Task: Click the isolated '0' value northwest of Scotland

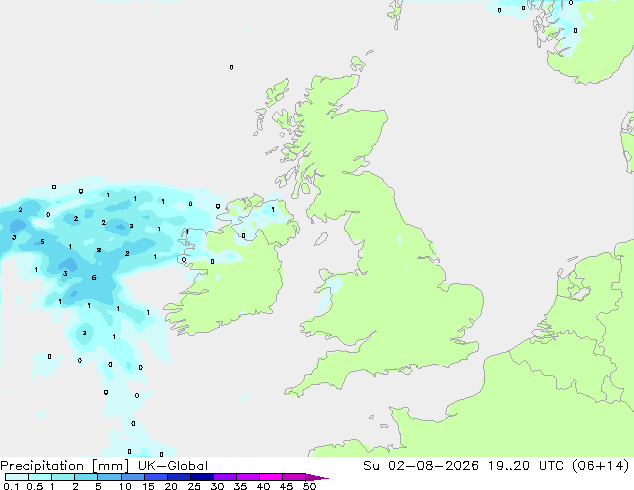Action: [231, 67]
